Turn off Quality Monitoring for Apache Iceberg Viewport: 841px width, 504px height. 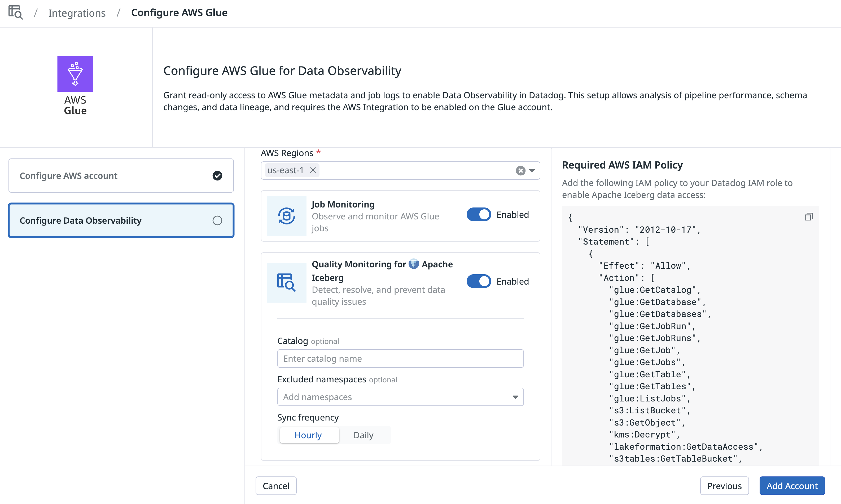pos(479,281)
